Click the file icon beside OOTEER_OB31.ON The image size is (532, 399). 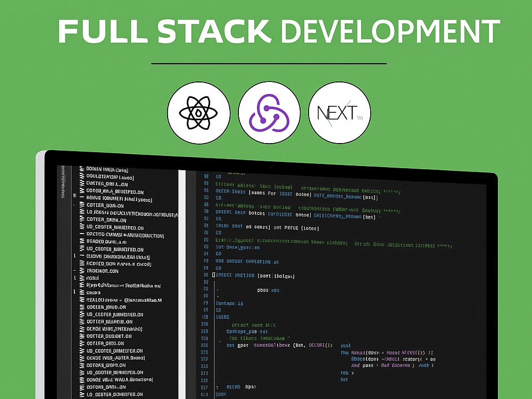[x=82, y=343]
